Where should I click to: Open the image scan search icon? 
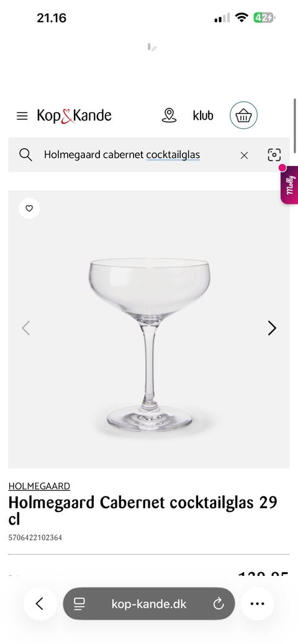(274, 155)
